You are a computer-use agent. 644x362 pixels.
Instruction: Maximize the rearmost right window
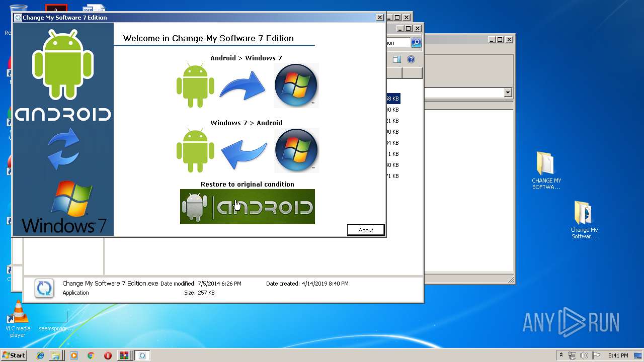tap(500, 39)
